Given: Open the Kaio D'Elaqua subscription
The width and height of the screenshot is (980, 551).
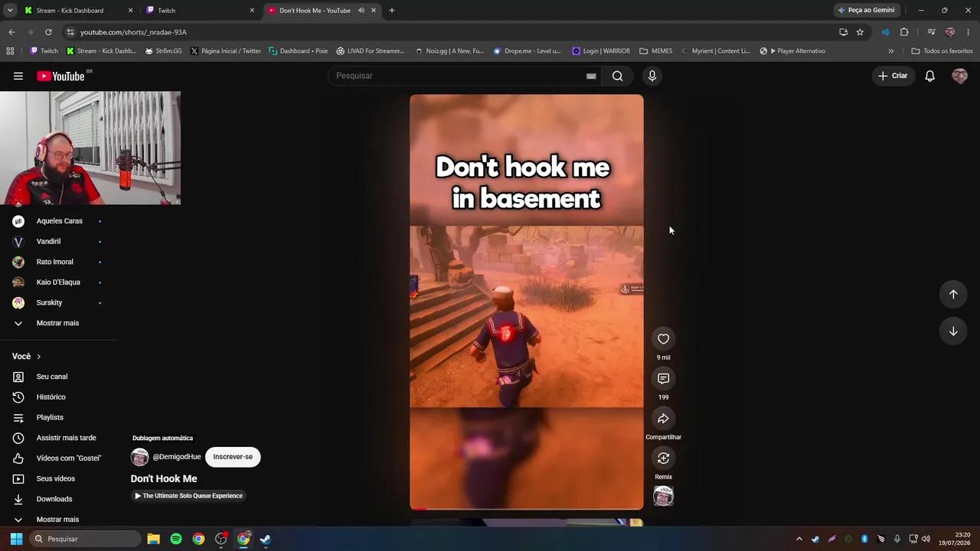Looking at the screenshot, I should coord(58,282).
